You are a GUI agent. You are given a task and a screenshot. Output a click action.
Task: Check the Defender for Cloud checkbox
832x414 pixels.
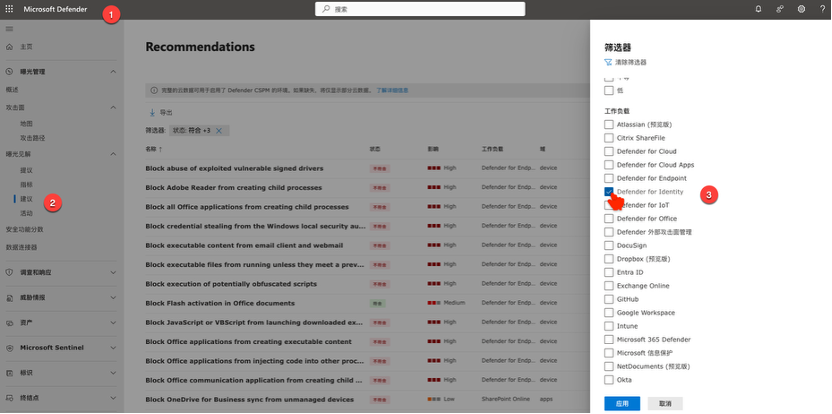(609, 151)
